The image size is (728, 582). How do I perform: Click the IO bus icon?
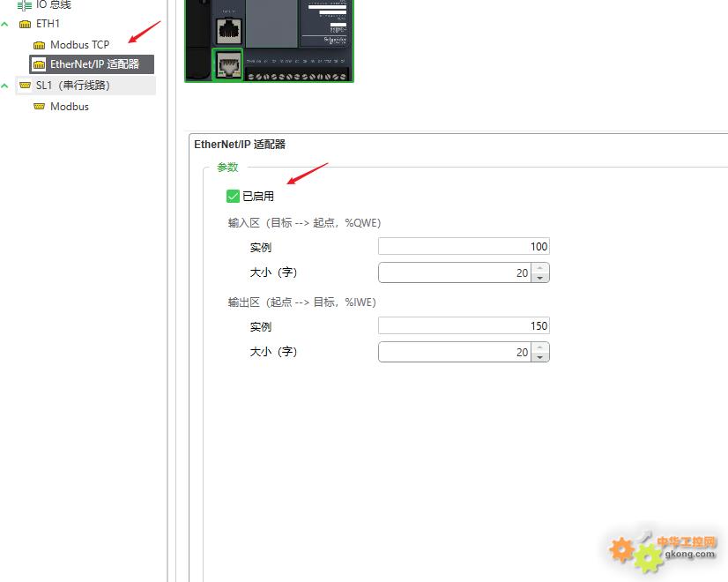24,5
